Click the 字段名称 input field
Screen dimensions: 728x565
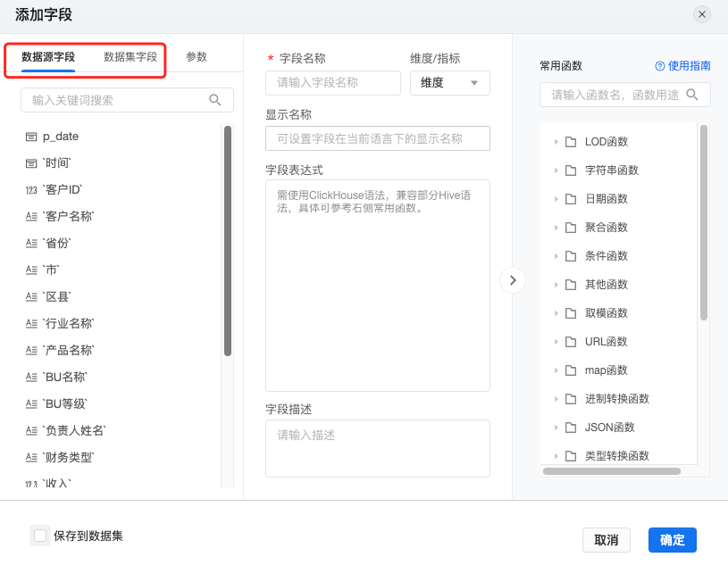click(333, 83)
